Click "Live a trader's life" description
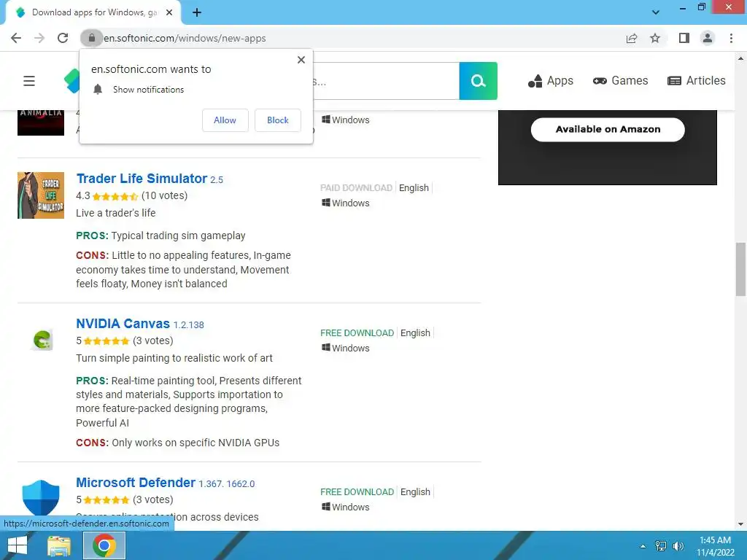 pos(116,213)
